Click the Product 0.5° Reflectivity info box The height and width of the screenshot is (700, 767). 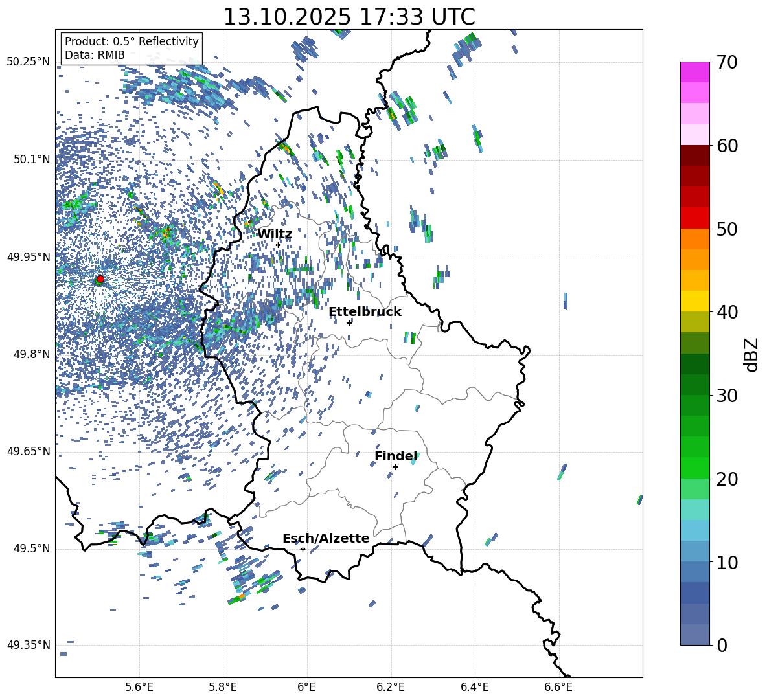132,49
